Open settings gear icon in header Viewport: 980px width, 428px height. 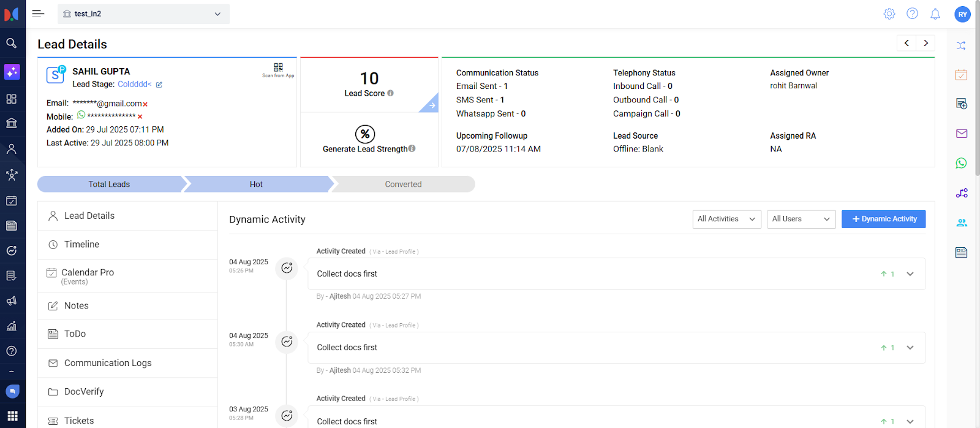[889, 14]
